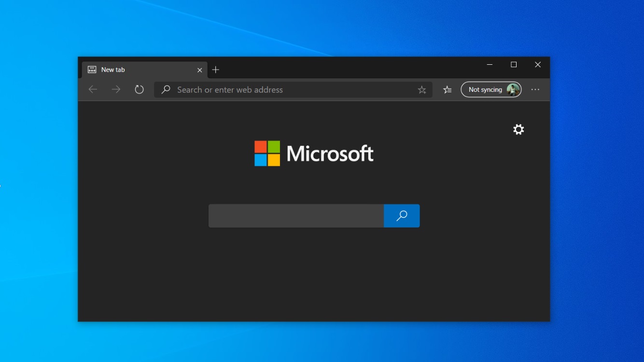Screen dimensions: 644x362
Task: Click the Microsoft logo
Action: 314,153
